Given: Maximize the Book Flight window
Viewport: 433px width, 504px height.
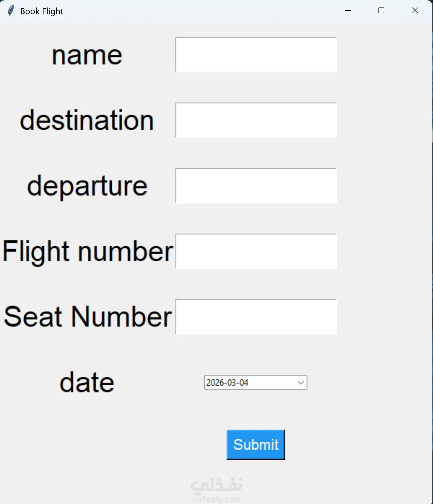Looking at the screenshot, I should (x=381, y=11).
